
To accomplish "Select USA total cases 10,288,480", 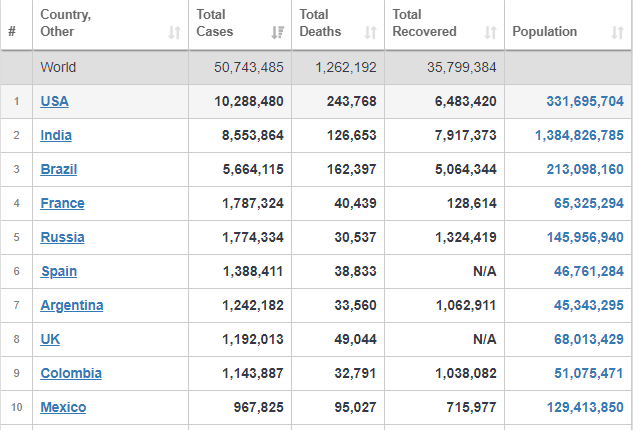I will click(x=249, y=101).
